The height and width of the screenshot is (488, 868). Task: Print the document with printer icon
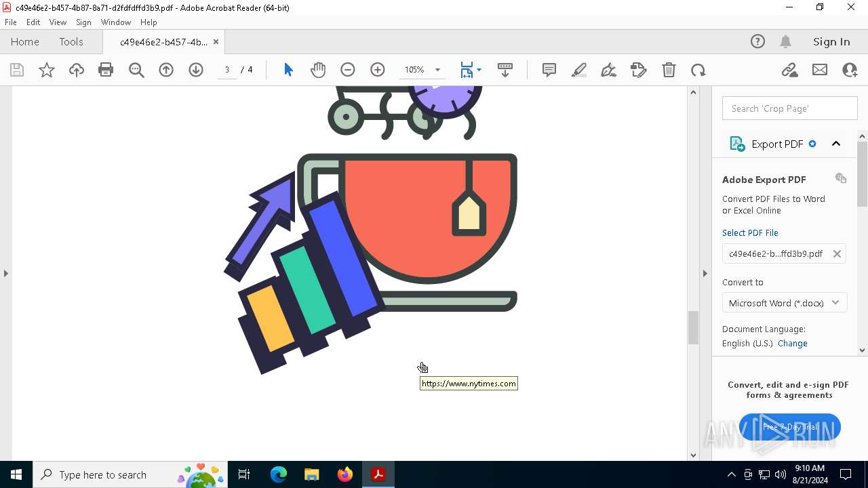tap(106, 70)
